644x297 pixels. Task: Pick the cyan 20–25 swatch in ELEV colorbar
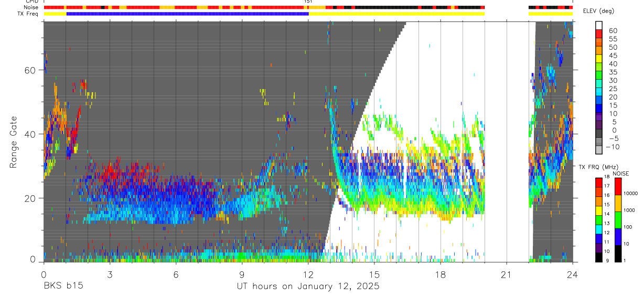click(599, 92)
